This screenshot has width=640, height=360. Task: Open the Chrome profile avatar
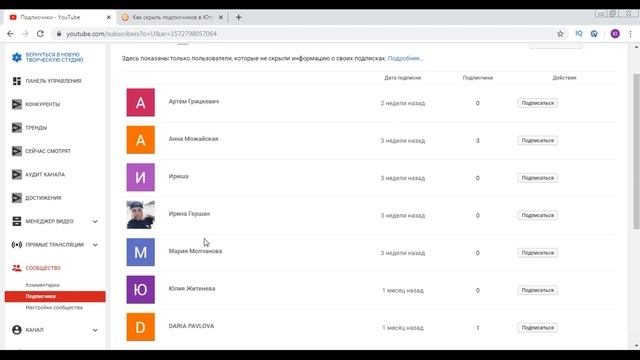point(615,34)
